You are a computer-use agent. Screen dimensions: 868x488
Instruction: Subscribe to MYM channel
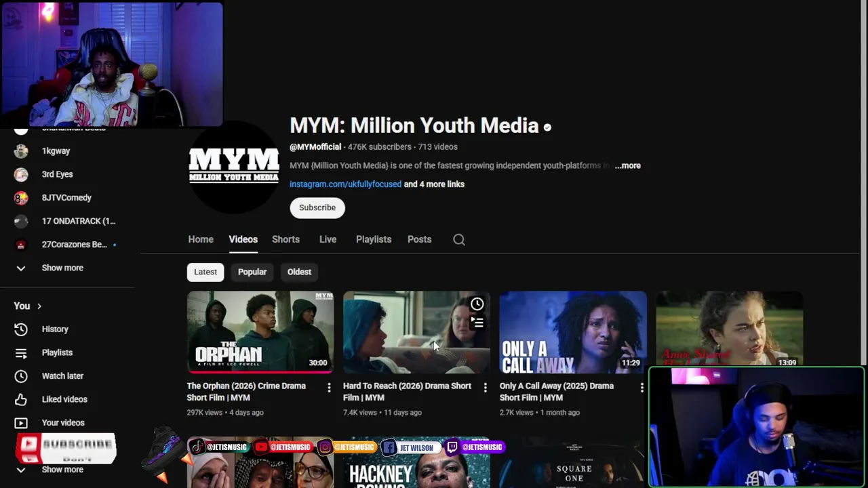317,207
